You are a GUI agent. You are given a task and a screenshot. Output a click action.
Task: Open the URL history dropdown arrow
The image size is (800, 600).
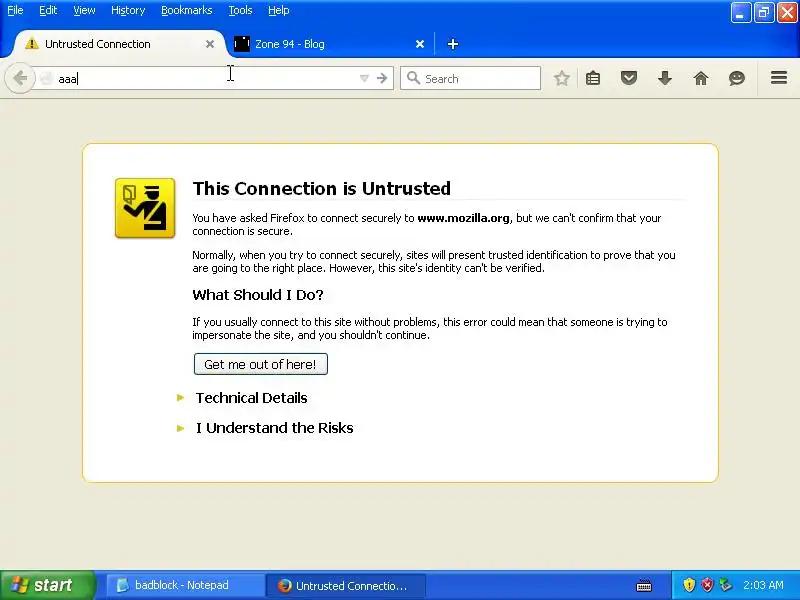364,78
